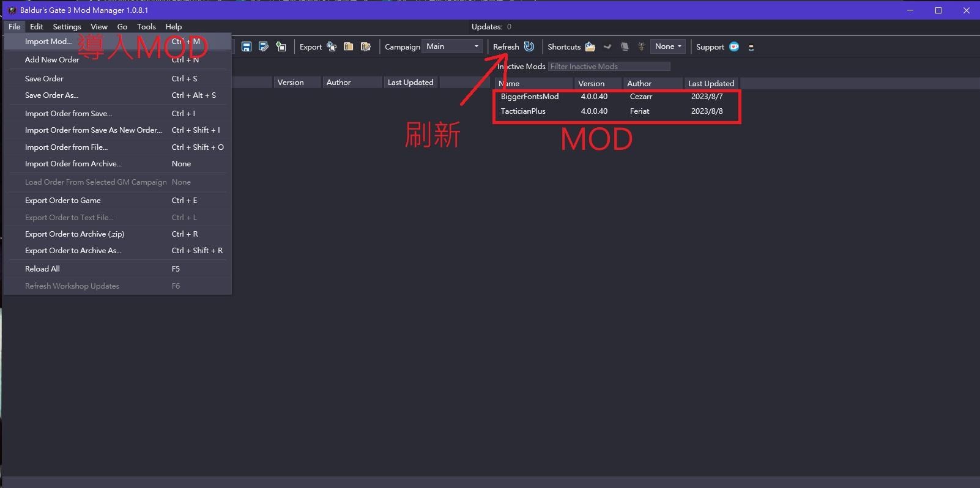Click the Updates: 0 indicator
This screenshot has height=488, width=980.
pyautogui.click(x=491, y=26)
